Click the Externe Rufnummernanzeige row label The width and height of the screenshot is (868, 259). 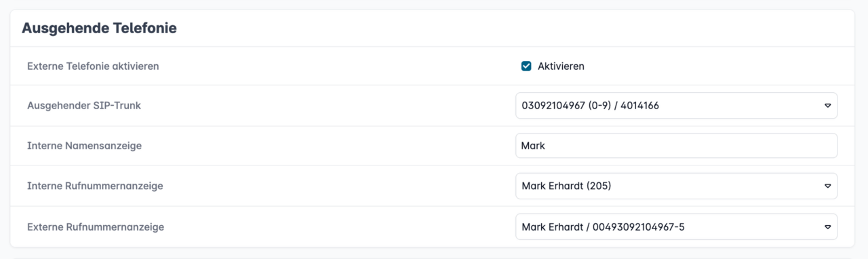[x=96, y=226]
